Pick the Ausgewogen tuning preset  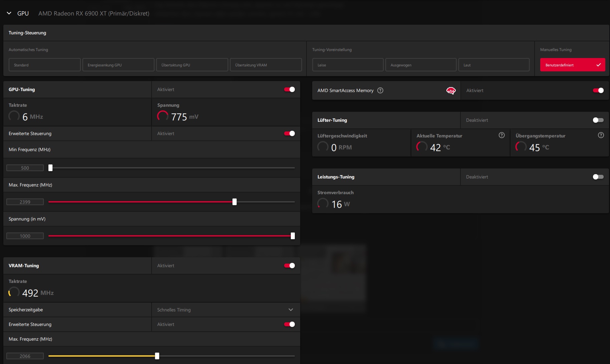(x=421, y=65)
